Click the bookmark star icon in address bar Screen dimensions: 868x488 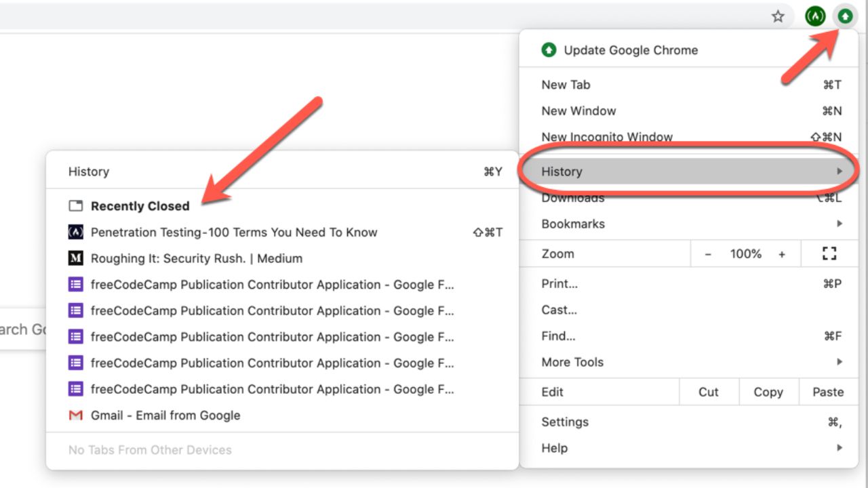(778, 16)
